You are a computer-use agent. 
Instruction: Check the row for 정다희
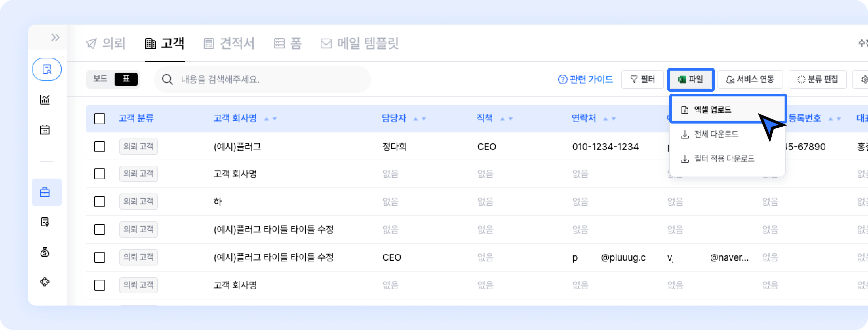coord(100,147)
